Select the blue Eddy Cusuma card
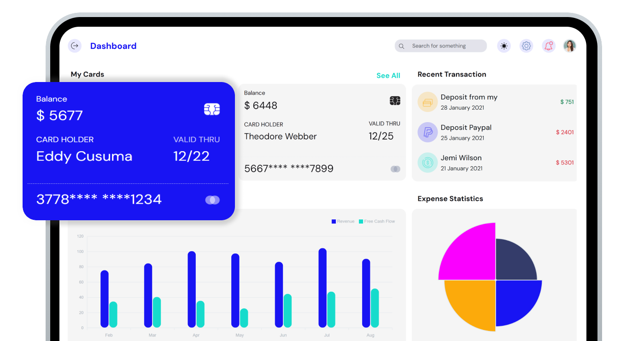 pos(129,151)
